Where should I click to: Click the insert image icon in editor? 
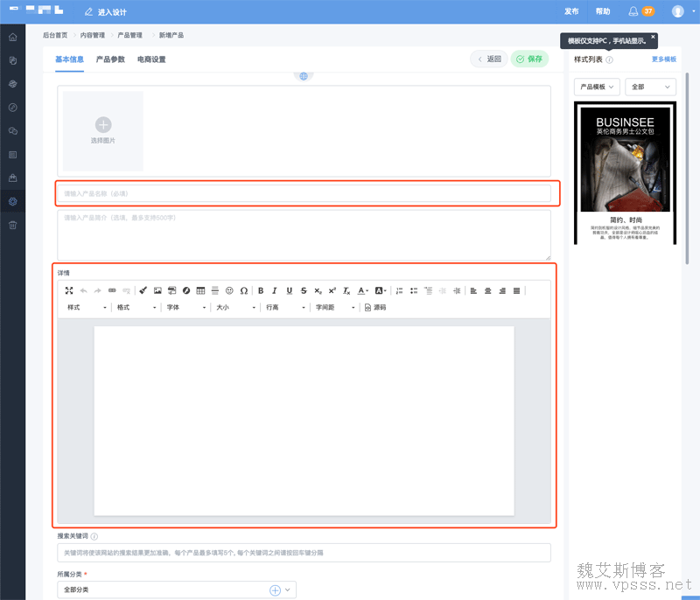coord(157,290)
